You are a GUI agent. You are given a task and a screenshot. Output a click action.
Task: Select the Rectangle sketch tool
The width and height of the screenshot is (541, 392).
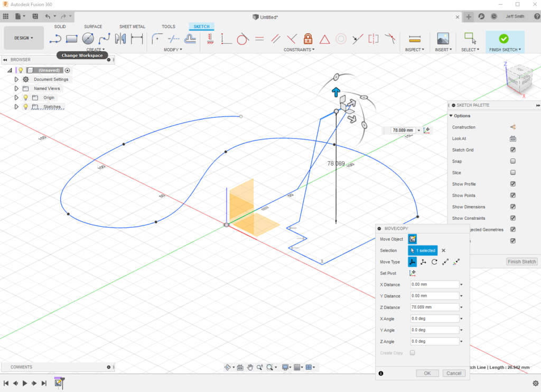tap(72, 39)
